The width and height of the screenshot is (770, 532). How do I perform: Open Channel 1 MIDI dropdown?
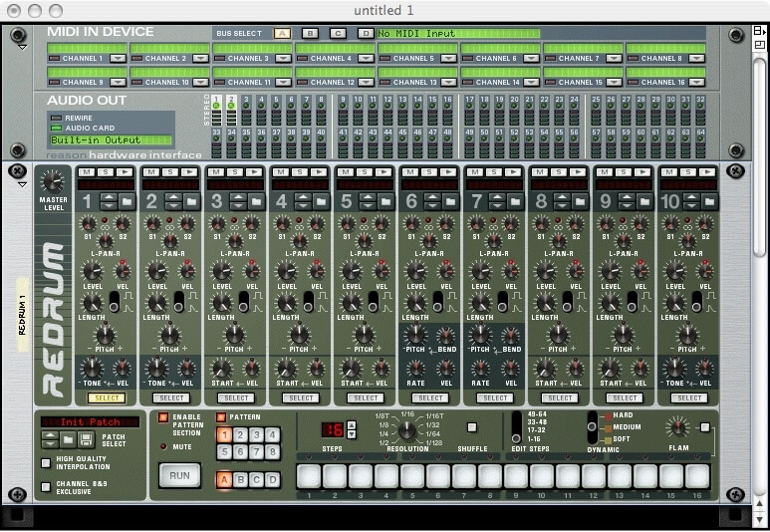click(x=118, y=59)
